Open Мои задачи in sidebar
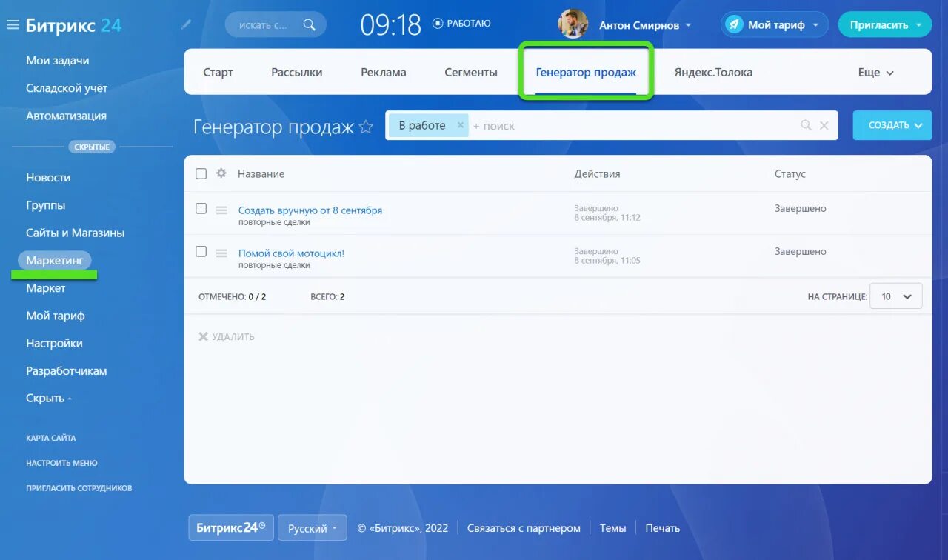 point(58,61)
